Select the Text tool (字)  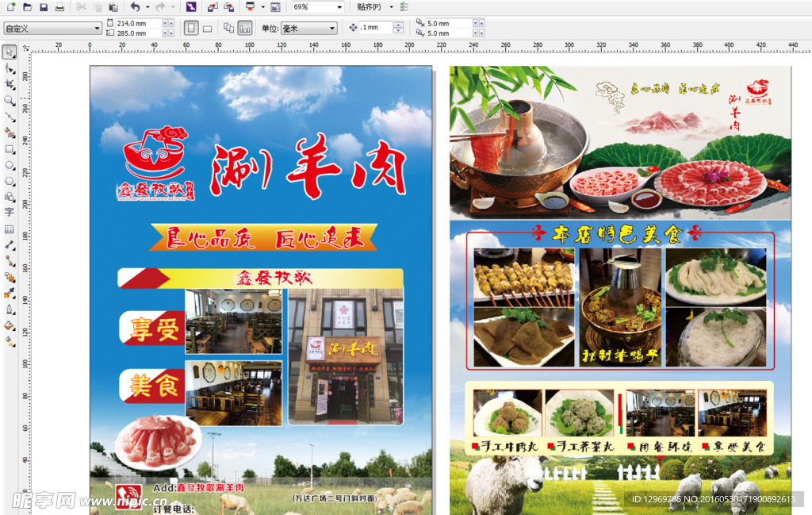[x=10, y=213]
